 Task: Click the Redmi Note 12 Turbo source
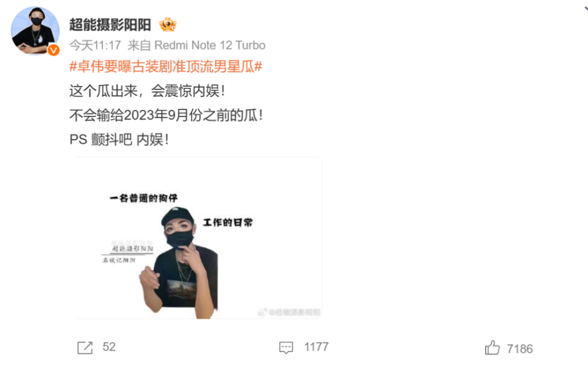(210, 45)
